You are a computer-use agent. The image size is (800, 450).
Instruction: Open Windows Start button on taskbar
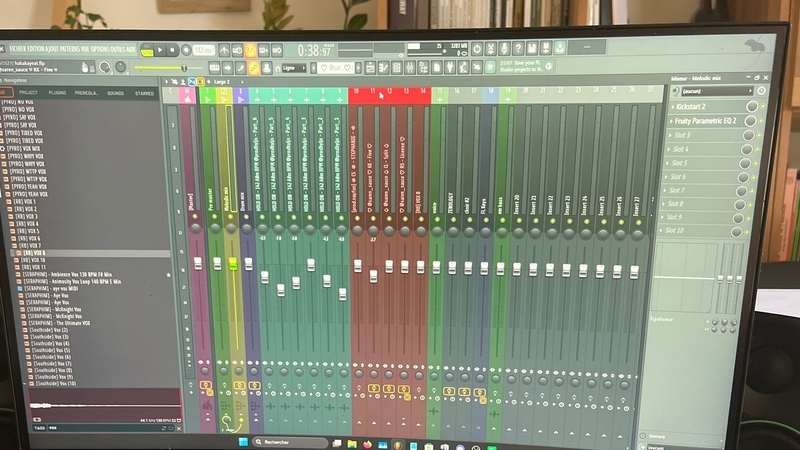click(x=243, y=442)
